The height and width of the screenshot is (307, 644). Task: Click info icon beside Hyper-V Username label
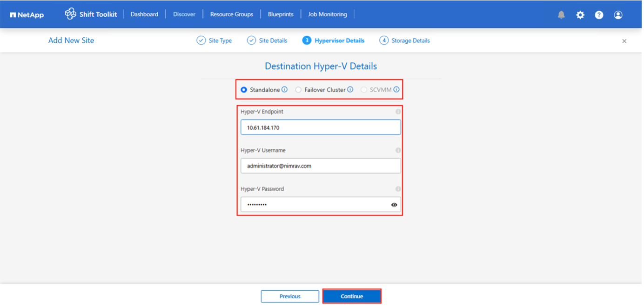(x=398, y=150)
